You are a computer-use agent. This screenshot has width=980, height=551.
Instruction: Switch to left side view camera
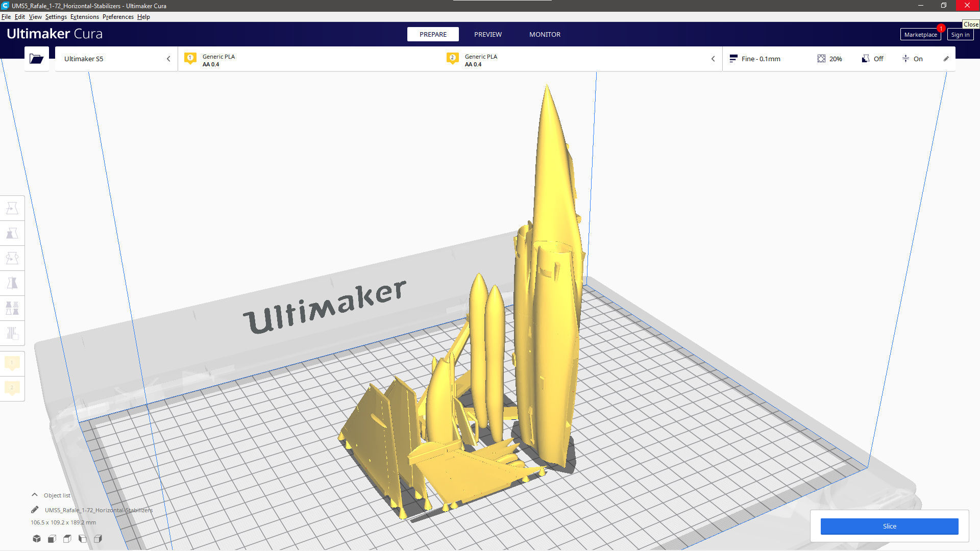point(83,539)
